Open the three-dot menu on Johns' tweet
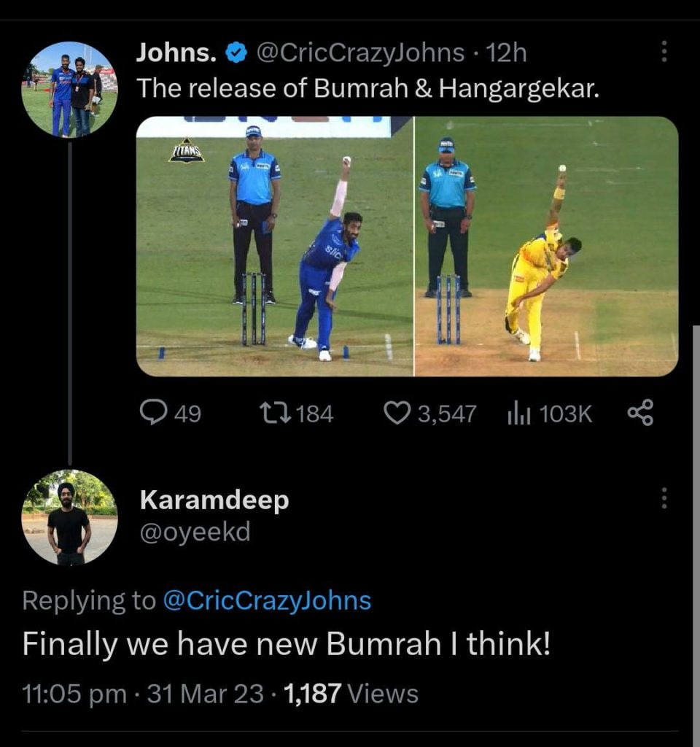 pyautogui.click(x=664, y=52)
